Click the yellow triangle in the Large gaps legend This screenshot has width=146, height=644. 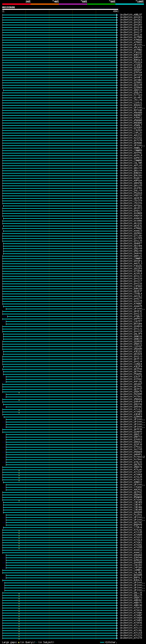click(19, 642)
